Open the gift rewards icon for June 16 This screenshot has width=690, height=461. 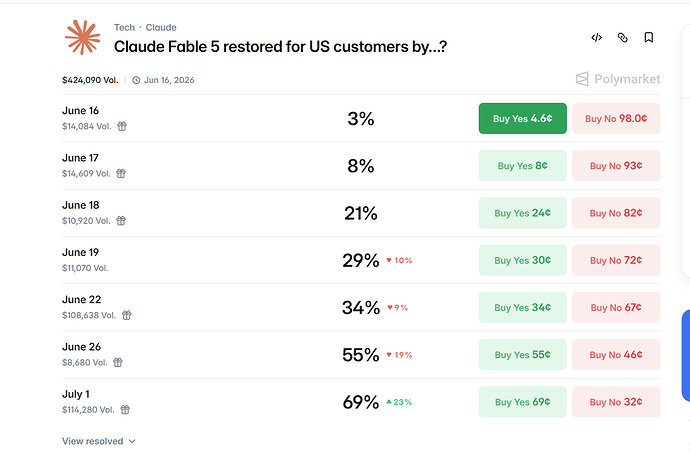click(122, 126)
